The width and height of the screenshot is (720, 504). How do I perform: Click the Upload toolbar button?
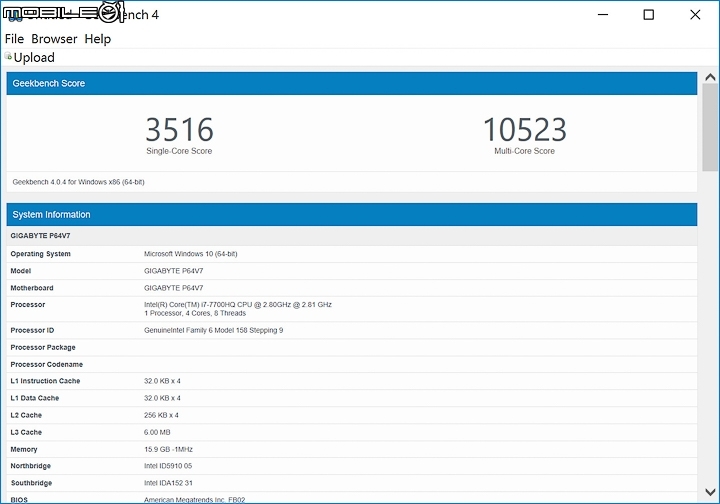point(30,57)
